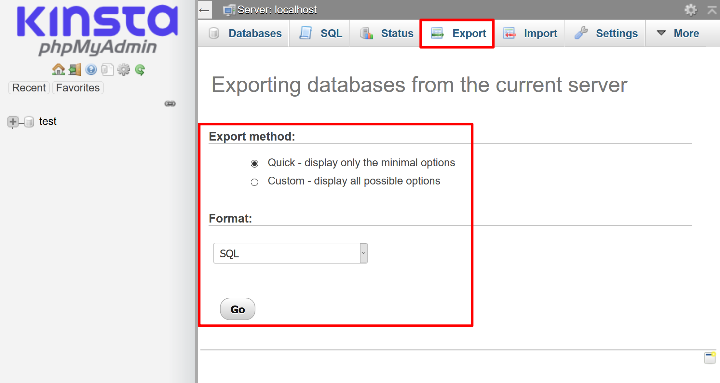This screenshot has height=383, width=720.
Task: Open the navigation panel settings gear
Action: [x=124, y=69]
